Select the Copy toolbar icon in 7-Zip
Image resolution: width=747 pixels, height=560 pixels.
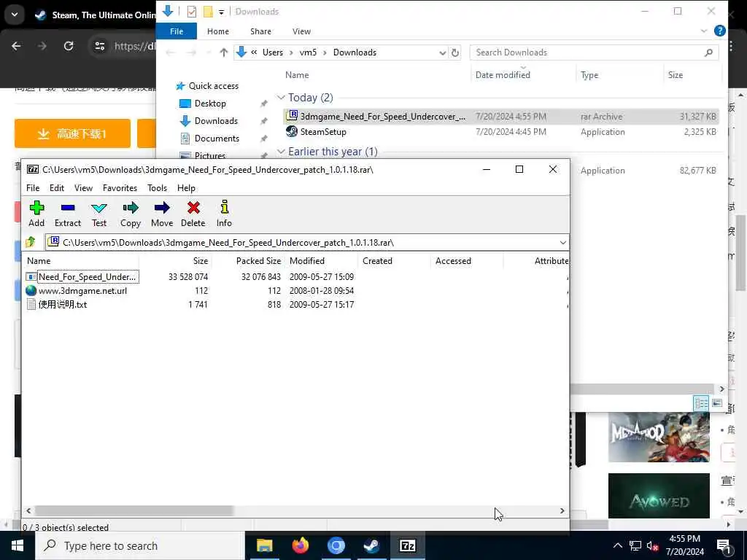(130, 214)
